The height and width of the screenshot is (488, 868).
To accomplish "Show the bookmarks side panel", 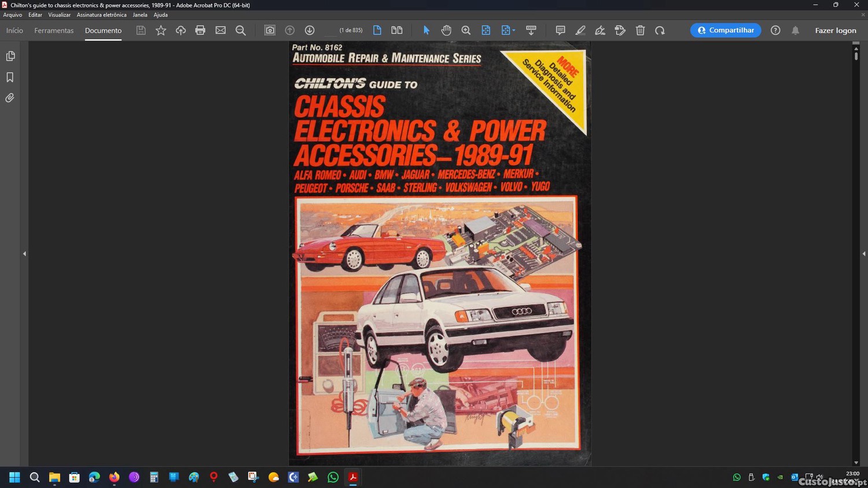I will click(10, 77).
